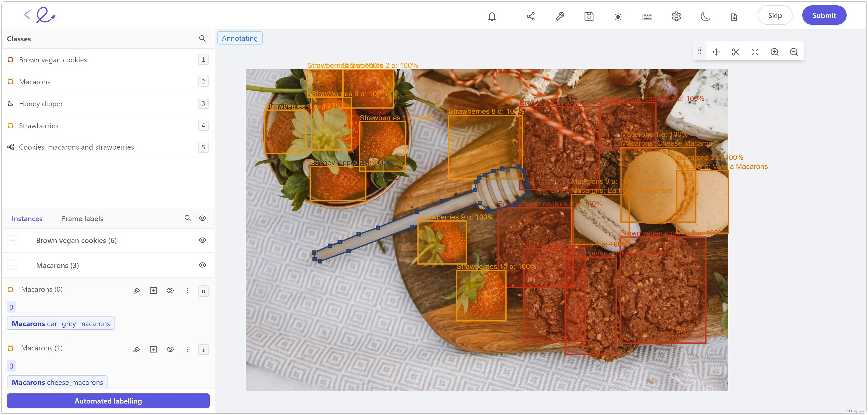
Task: Hide the Macarons (0) instance
Action: pos(170,290)
